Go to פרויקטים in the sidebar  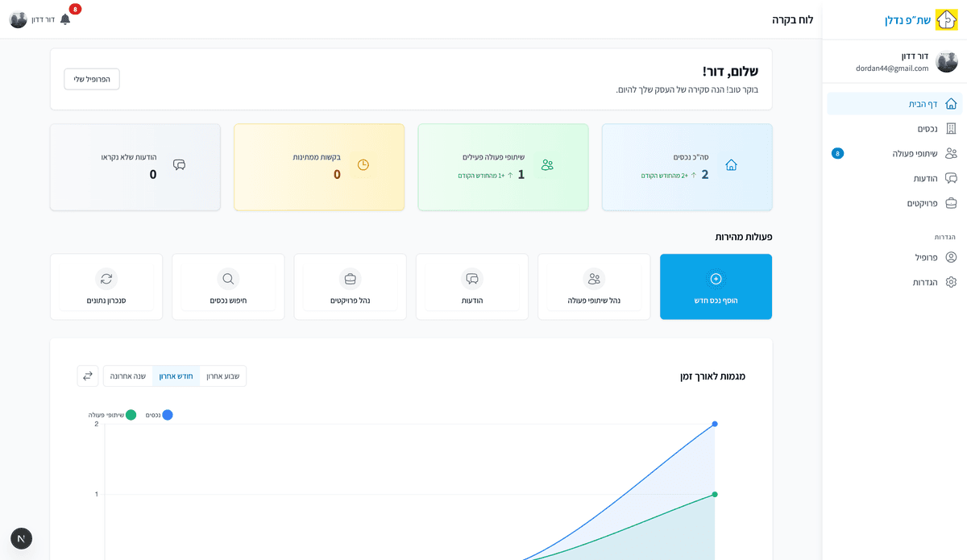pos(894,203)
